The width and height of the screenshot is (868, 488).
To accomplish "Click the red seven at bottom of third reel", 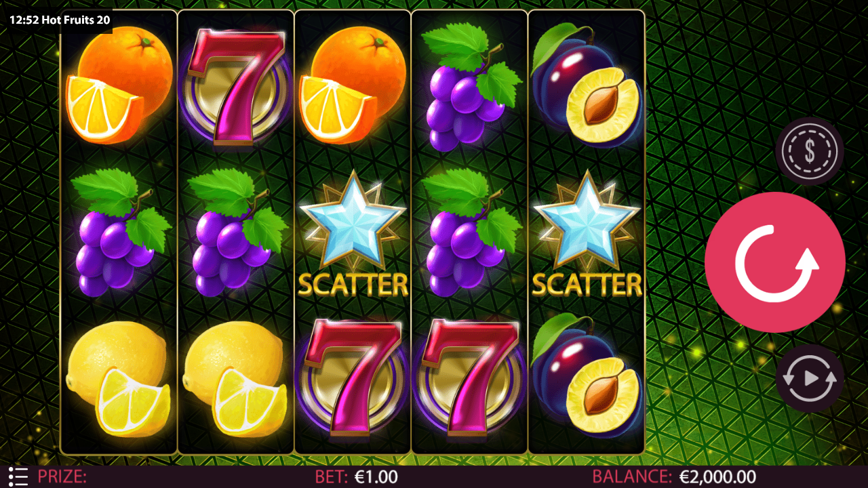I will pyautogui.click(x=353, y=377).
